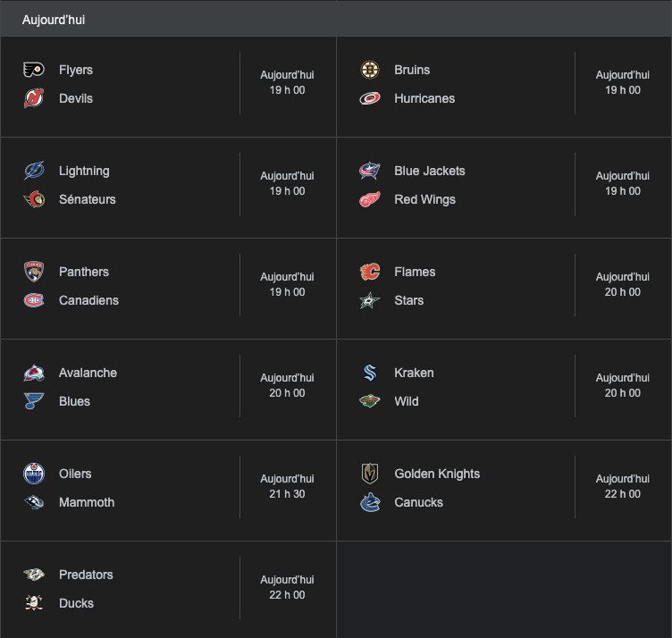Select the Golden Knights logo
The height and width of the screenshot is (638, 672).
370,474
